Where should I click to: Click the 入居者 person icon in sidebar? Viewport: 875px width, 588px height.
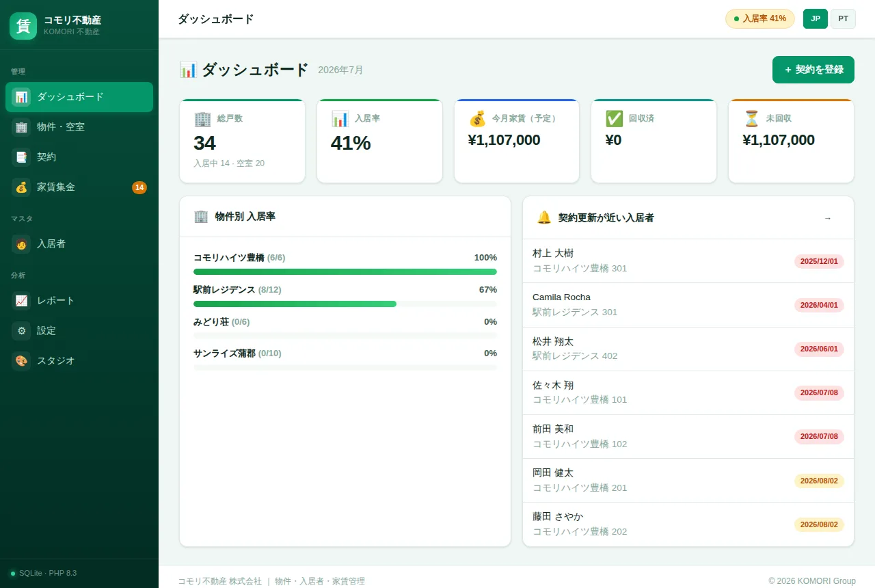tap(21, 244)
